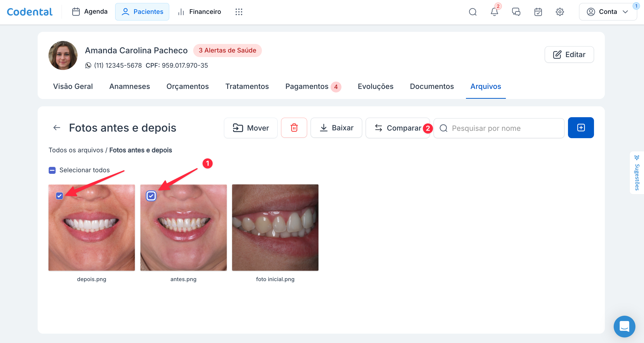The image size is (644, 343).
Task: Focus the Pesquisar por nome field
Action: 499,128
